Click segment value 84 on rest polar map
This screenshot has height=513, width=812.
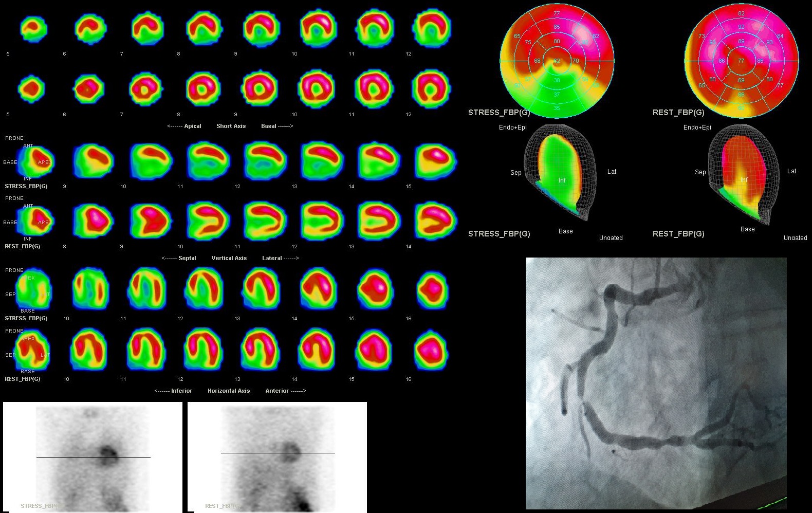click(780, 36)
